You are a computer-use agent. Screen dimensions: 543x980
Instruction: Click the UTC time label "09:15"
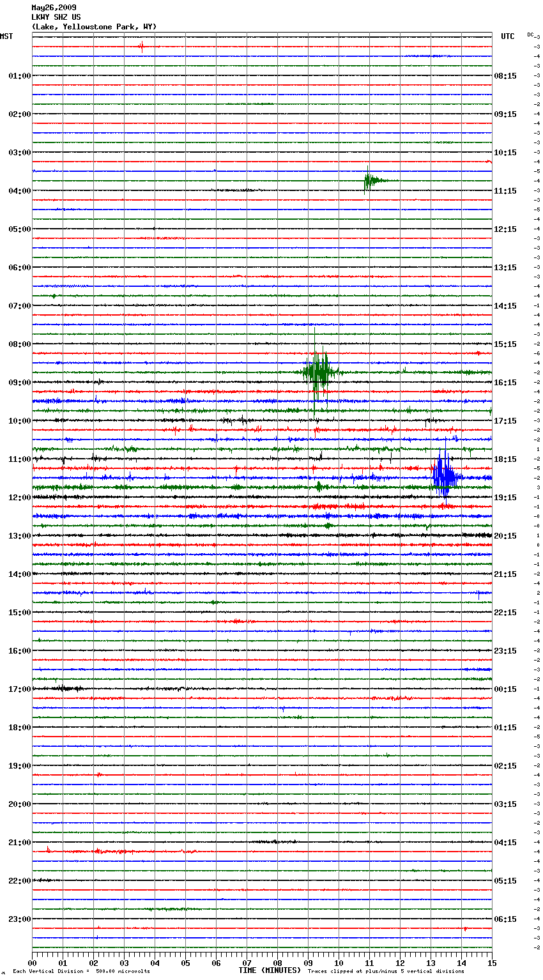coord(505,114)
